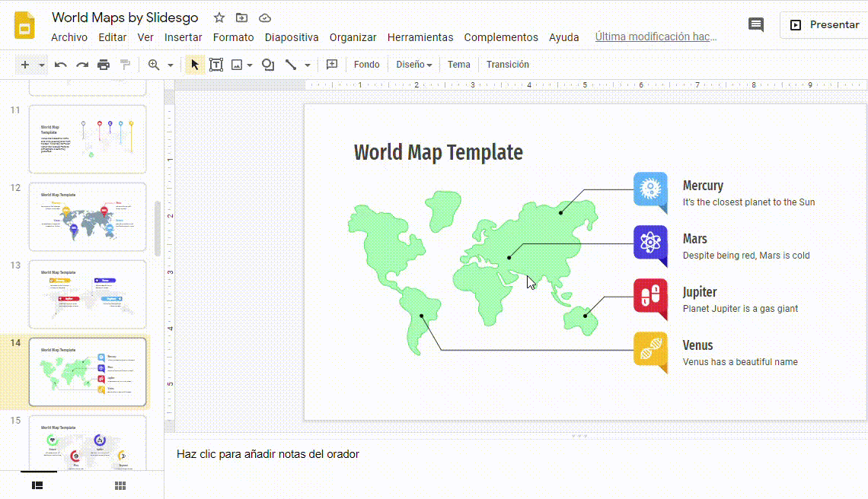Choose the shape insert tool

(x=268, y=65)
